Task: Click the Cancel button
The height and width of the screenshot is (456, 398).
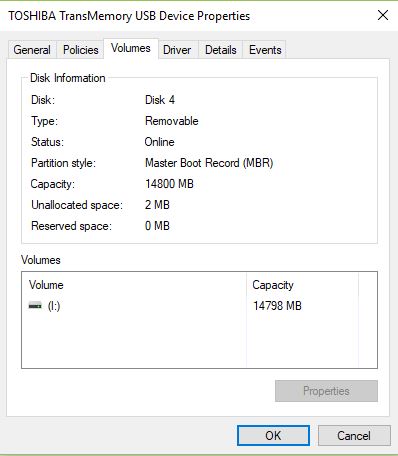Action: coord(354,435)
